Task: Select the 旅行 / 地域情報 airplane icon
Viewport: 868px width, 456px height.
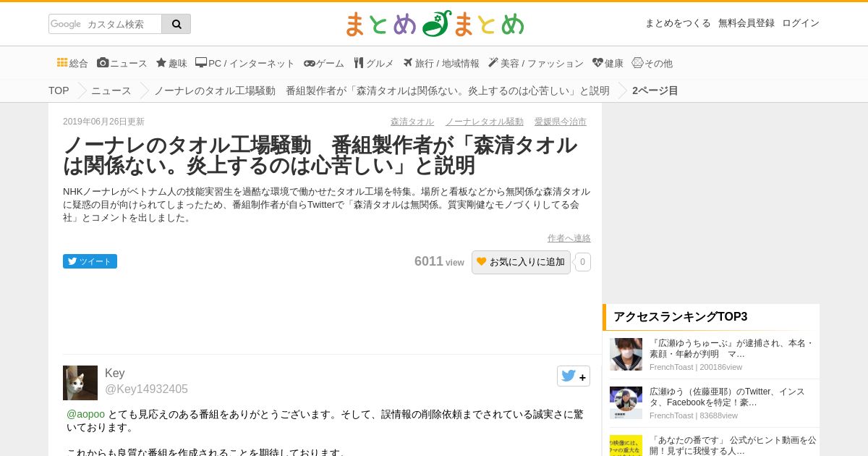Action: 408,63
